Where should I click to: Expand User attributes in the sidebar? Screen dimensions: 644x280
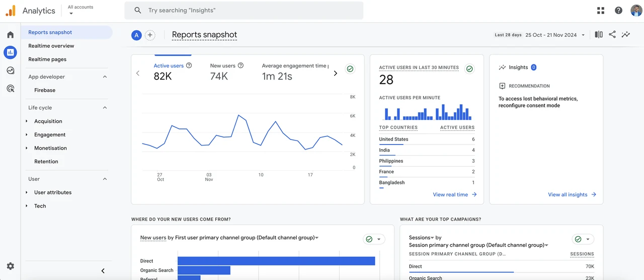(27, 192)
